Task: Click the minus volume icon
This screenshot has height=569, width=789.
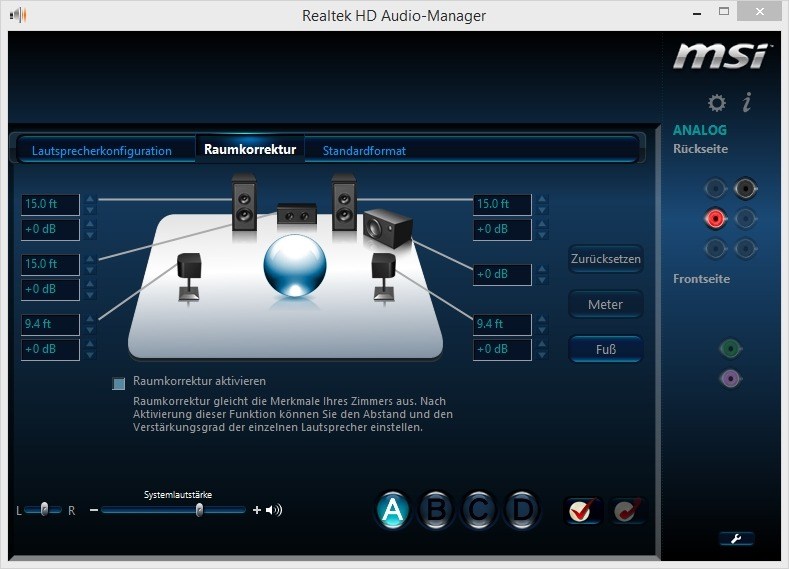Action: tap(94, 510)
